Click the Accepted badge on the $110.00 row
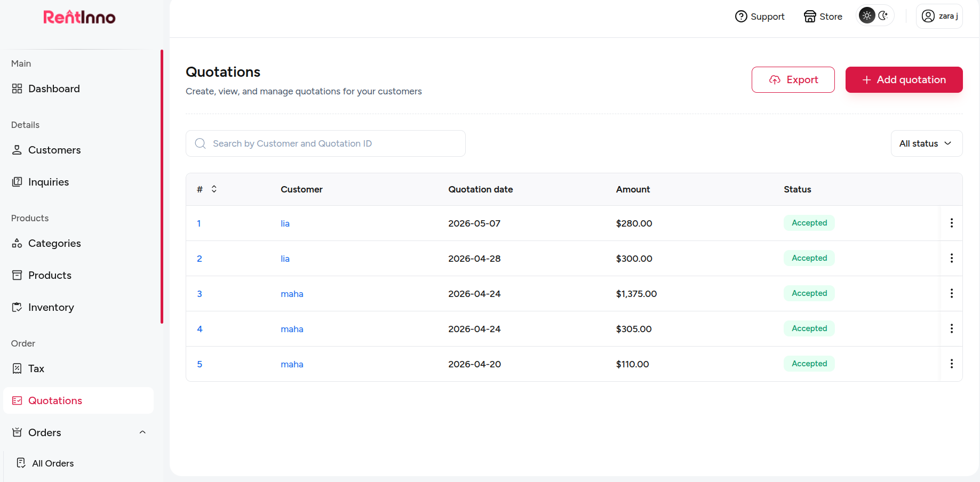 809,364
